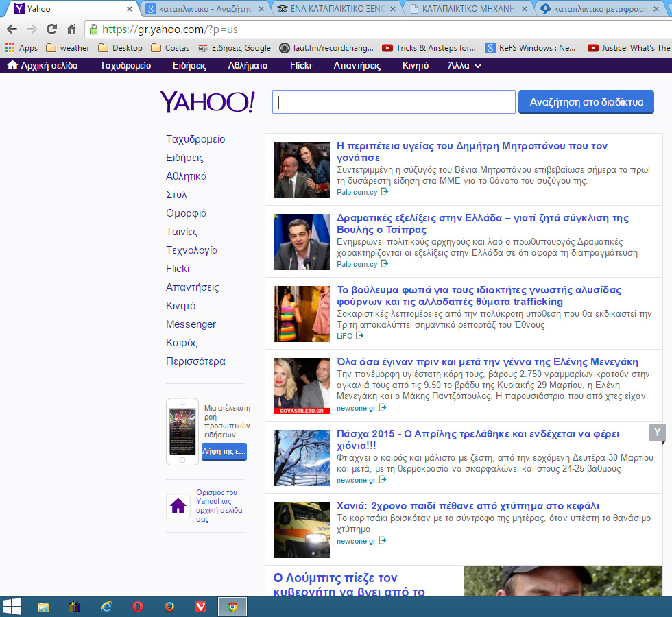Switch to ΚΑΤΑΠΛΙΚΤΙΚΟ ΜΗΧΑΝΗ tab
Viewport: 672px width, 617px height.
pos(468,8)
